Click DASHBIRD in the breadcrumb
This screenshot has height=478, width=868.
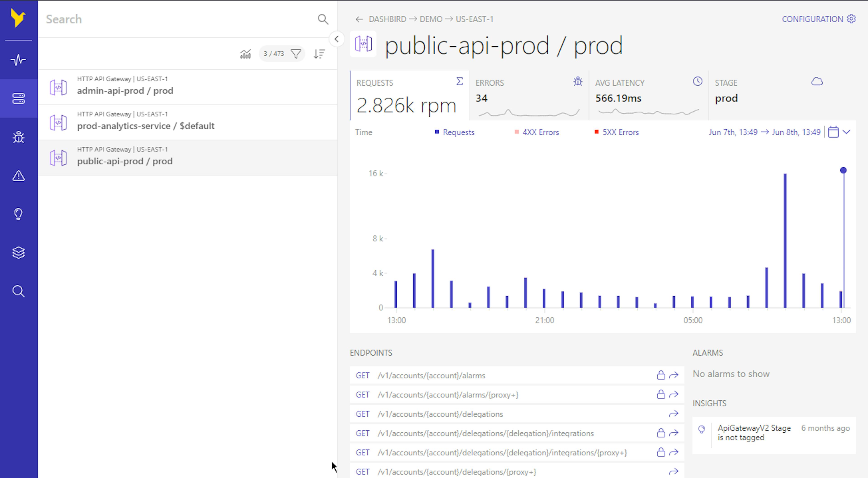387,19
